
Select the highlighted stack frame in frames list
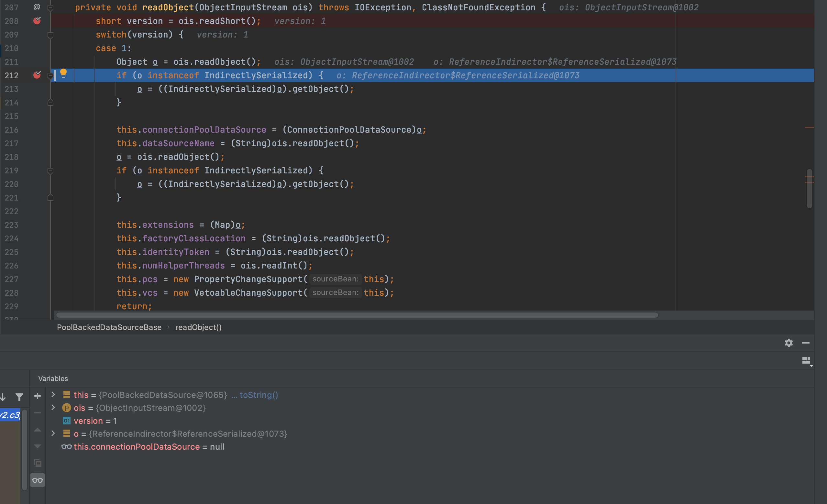click(x=10, y=415)
